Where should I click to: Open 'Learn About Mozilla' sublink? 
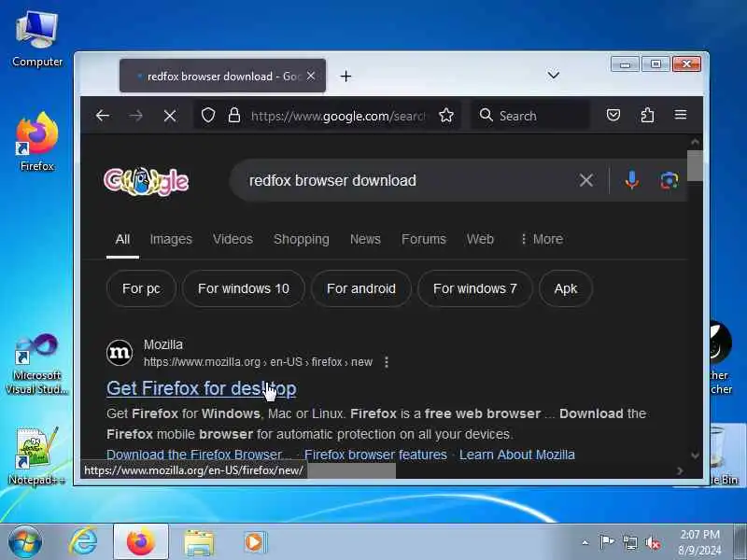(517, 455)
